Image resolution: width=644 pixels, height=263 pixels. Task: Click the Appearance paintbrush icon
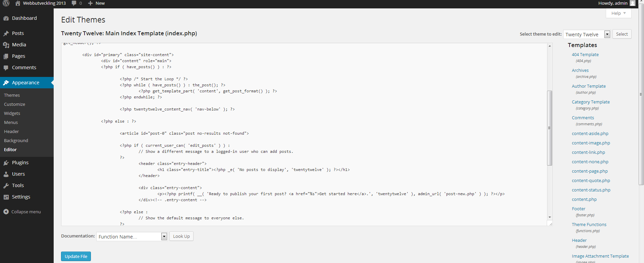(x=6, y=83)
